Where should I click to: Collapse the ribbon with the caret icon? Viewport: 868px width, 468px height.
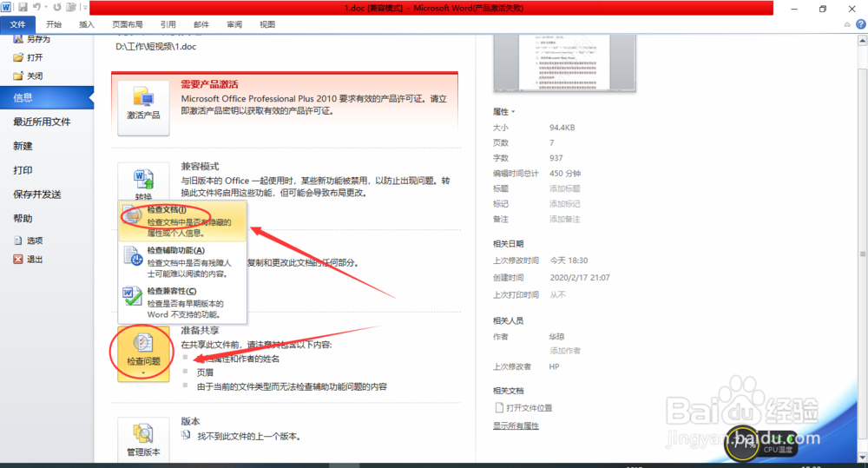tap(847, 24)
